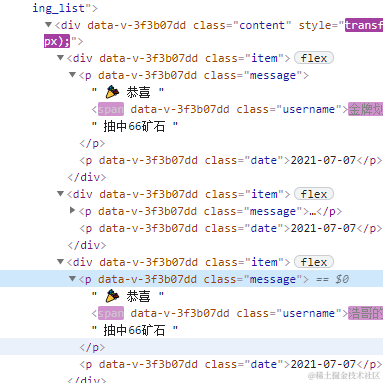Click the first party popper emoji

112,92
